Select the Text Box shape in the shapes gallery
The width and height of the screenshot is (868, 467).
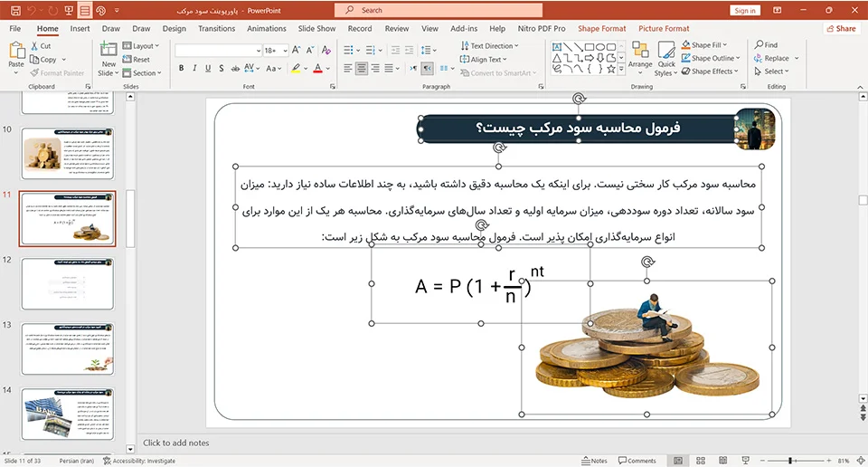557,47
